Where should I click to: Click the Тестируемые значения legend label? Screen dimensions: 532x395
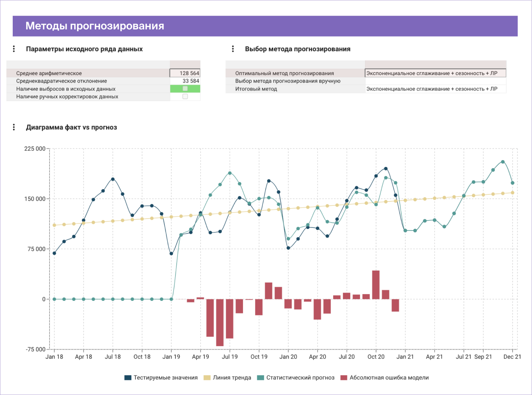tap(166, 378)
